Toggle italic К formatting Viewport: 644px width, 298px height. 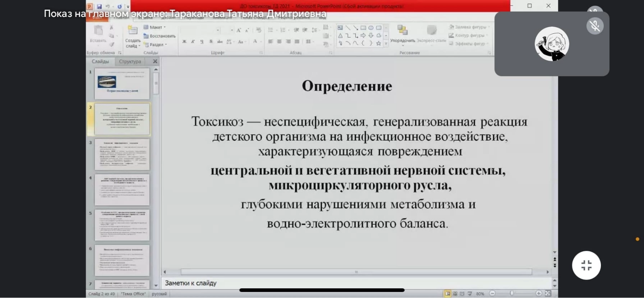click(193, 41)
